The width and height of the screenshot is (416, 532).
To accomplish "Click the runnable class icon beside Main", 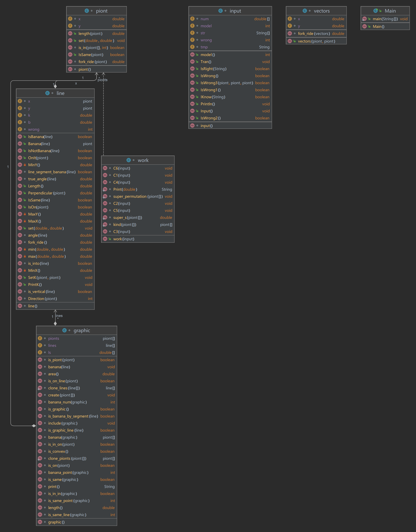I will coord(376,11).
